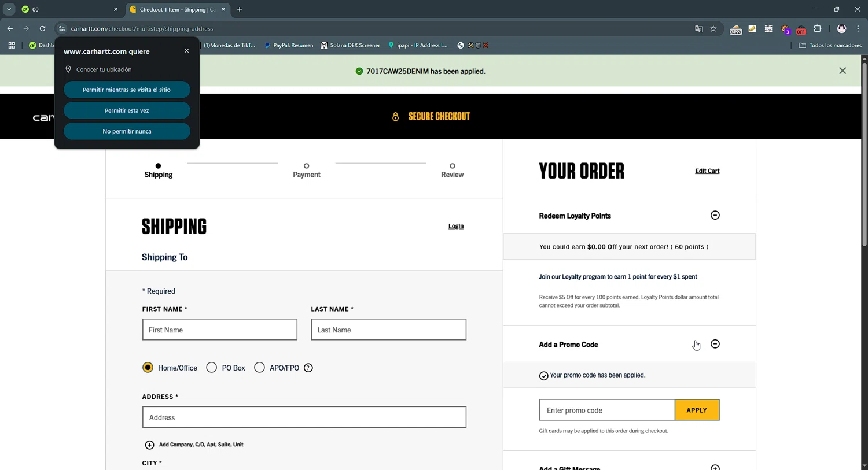The height and width of the screenshot is (470, 868).
Task: Click the yellow note extension icon
Action: pyautogui.click(x=752, y=28)
